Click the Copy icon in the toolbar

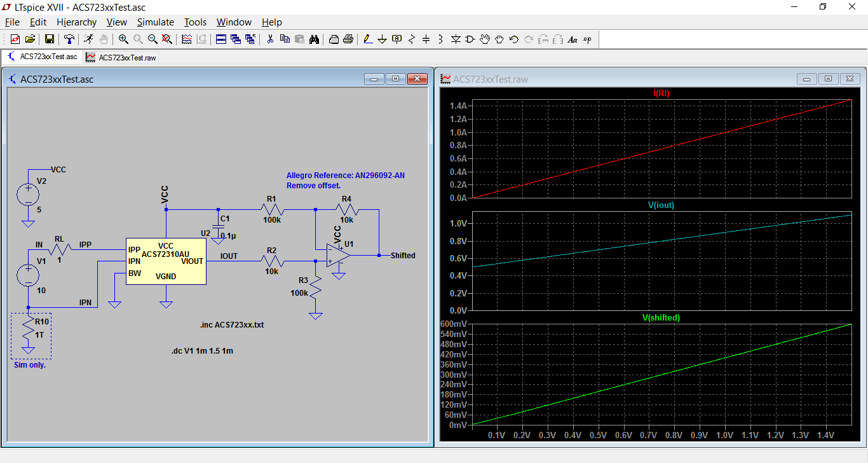pos(285,39)
